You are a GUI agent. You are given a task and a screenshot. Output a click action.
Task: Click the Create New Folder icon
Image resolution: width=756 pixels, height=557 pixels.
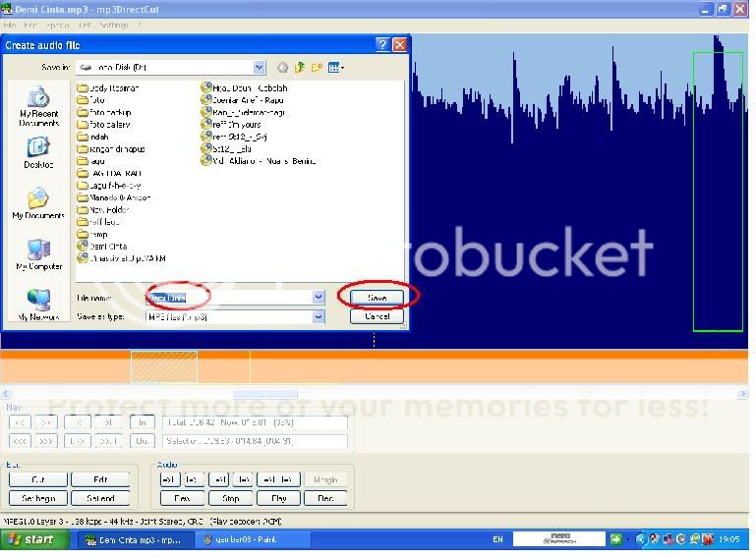[317, 68]
